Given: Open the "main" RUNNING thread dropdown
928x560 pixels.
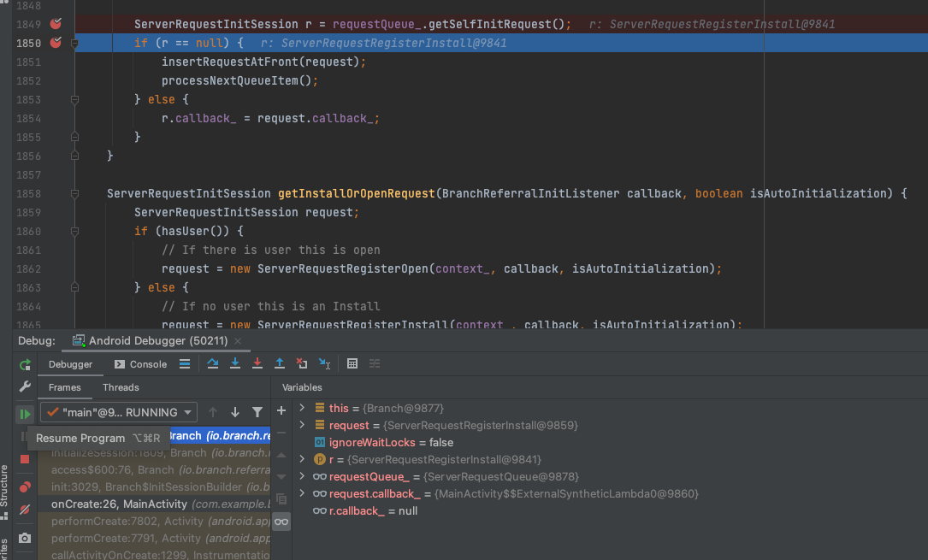Looking at the screenshot, I should pyautogui.click(x=118, y=412).
